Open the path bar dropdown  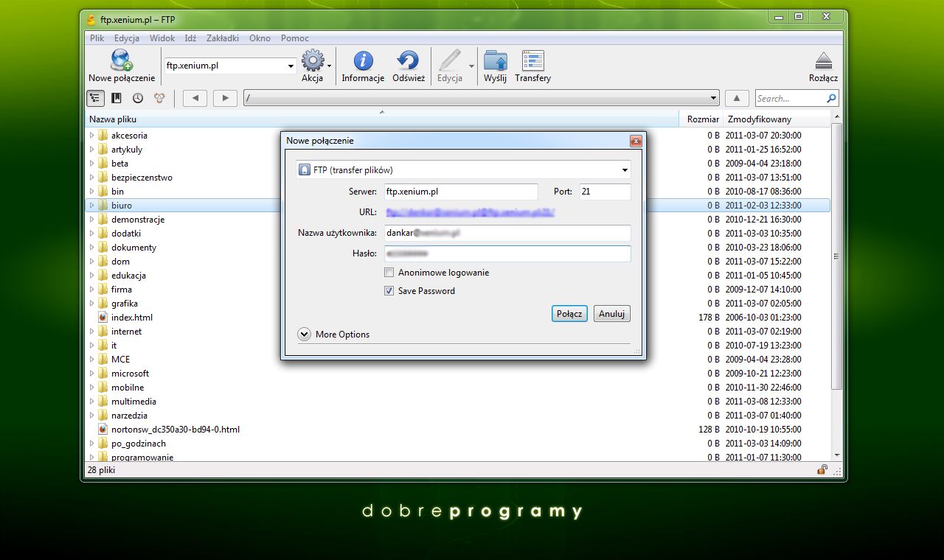pyautogui.click(x=713, y=98)
